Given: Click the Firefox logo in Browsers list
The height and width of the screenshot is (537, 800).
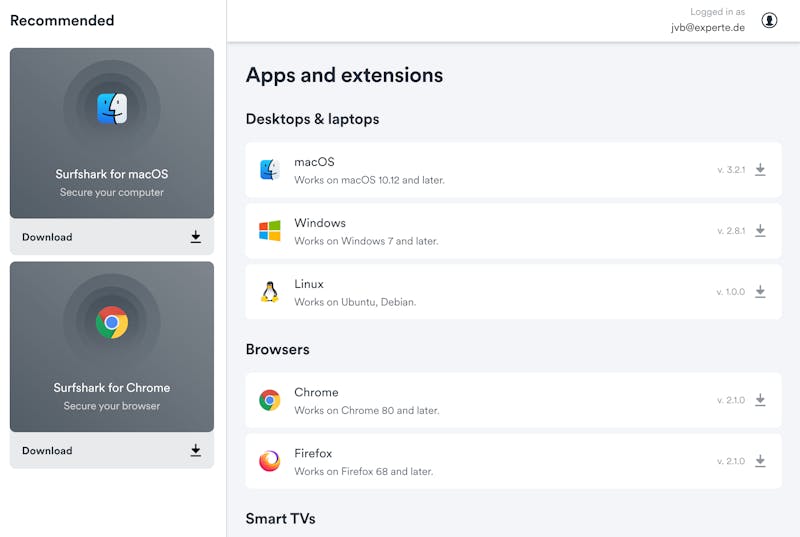Looking at the screenshot, I should pos(270,461).
